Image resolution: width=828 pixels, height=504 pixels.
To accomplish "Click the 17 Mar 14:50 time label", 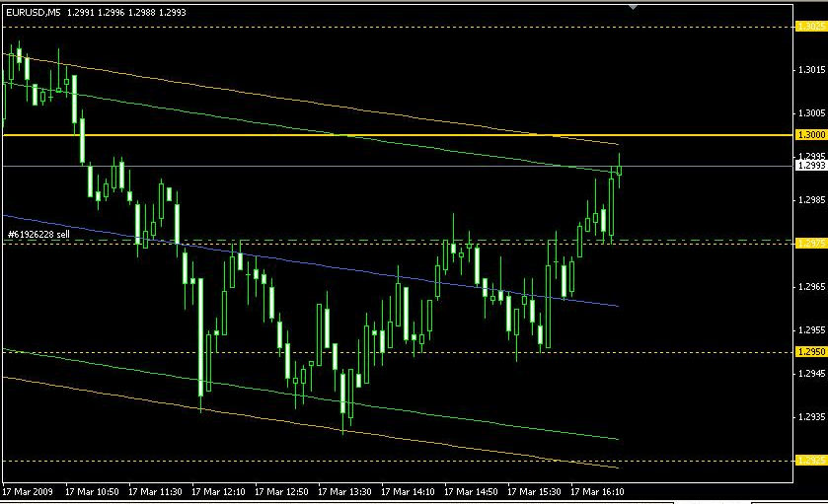I will [471, 492].
